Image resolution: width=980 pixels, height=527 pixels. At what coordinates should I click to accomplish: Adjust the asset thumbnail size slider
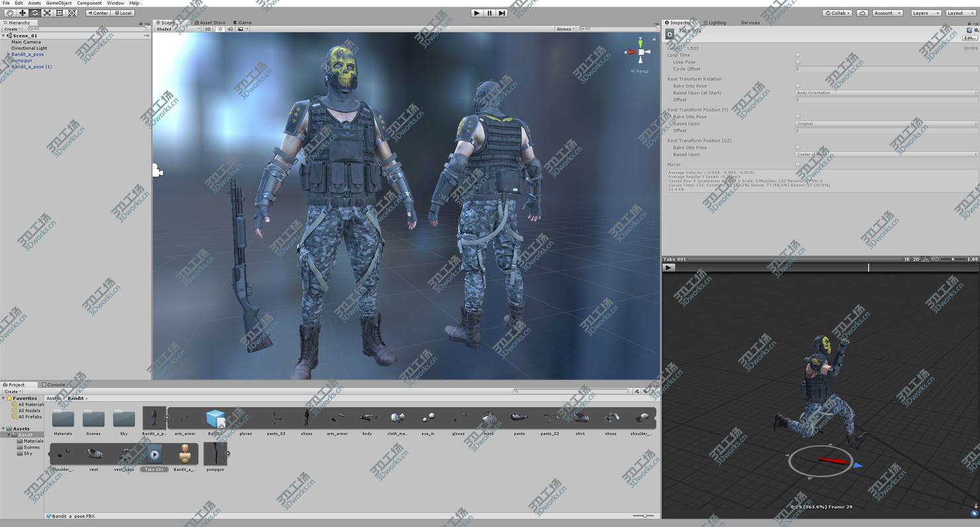[x=643, y=516]
